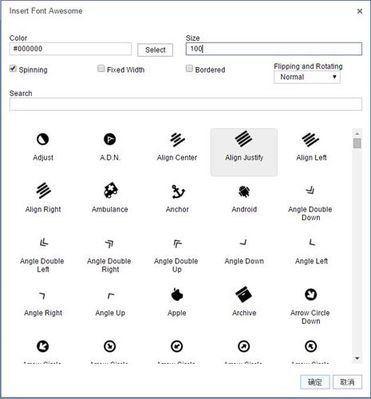This screenshot has width=371, height=399.
Task: Choose the Anchor icon
Action: (177, 191)
